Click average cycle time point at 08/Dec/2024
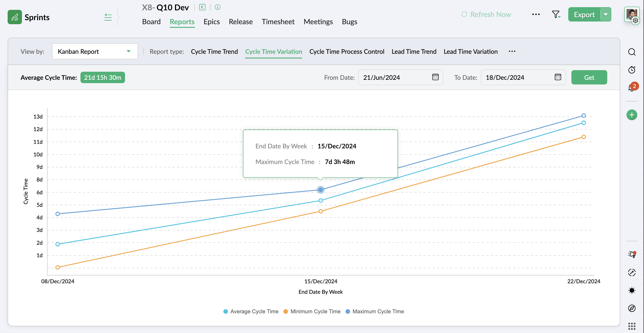The width and height of the screenshot is (644, 333). [x=58, y=244]
